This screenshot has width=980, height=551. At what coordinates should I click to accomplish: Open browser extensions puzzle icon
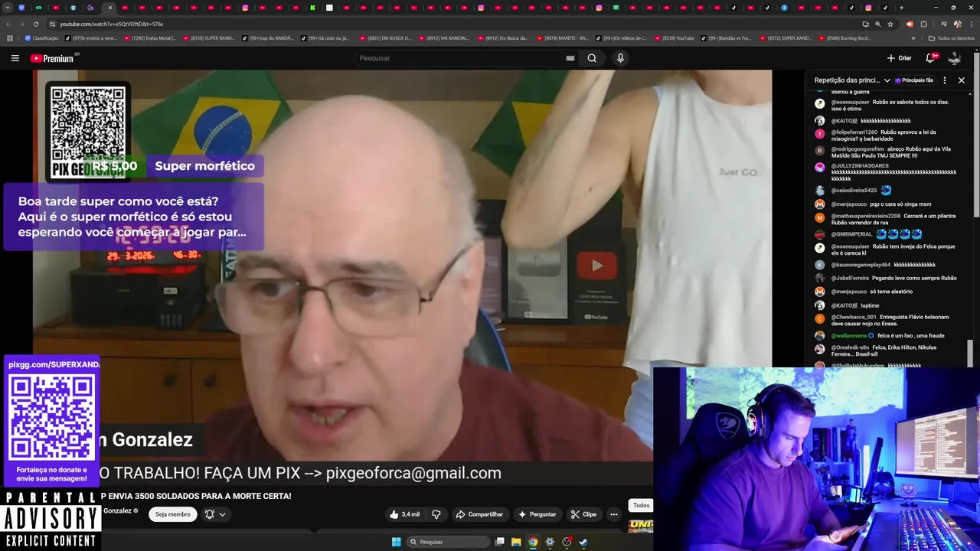click(x=923, y=24)
